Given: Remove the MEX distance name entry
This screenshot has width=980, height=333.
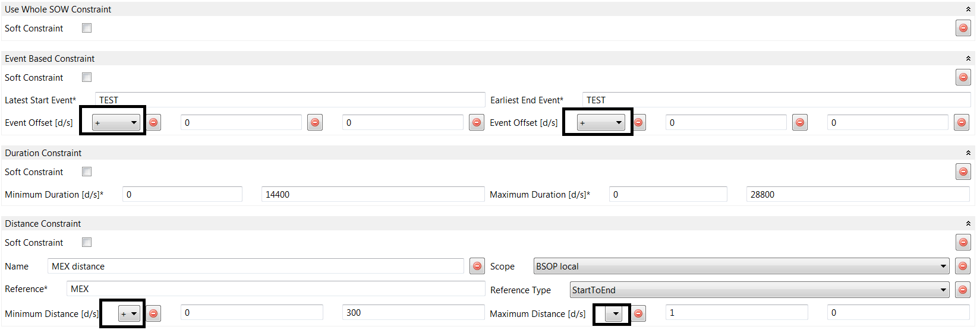Looking at the screenshot, I should (x=477, y=266).
